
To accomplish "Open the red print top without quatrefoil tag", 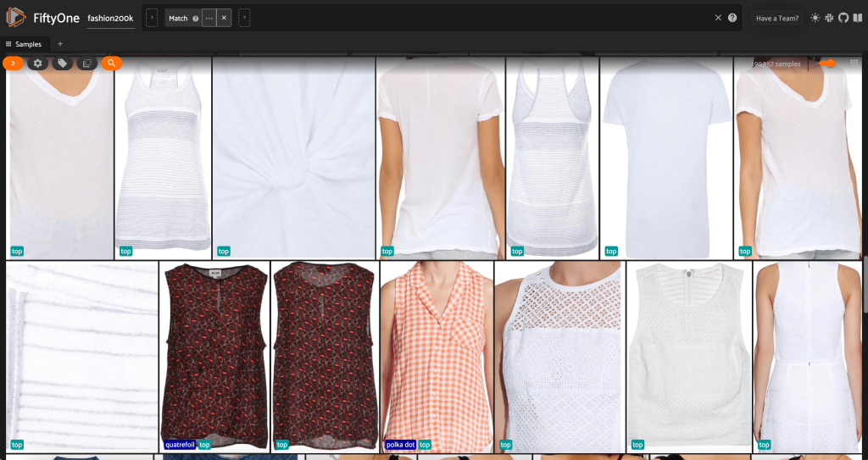I will click(325, 357).
